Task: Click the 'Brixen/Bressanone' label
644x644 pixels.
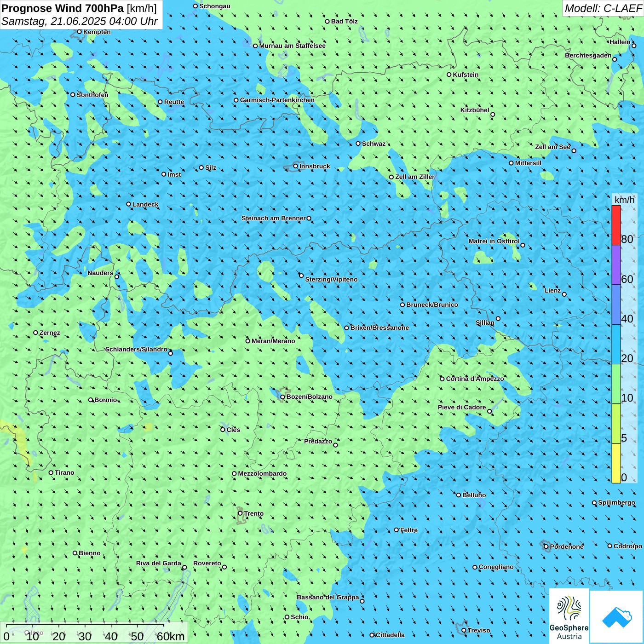Action: pyautogui.click(x=379, y=328)
